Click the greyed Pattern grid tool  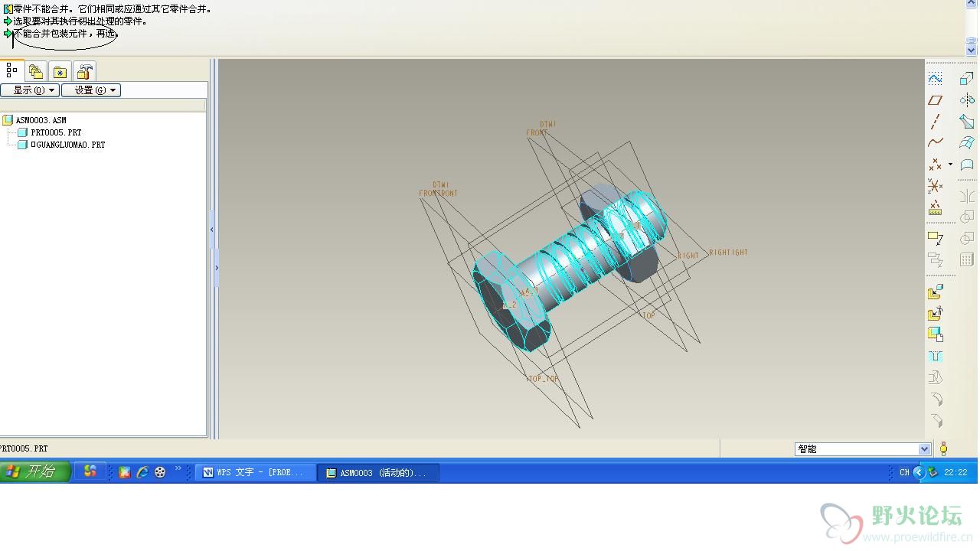tap(967, 259)
